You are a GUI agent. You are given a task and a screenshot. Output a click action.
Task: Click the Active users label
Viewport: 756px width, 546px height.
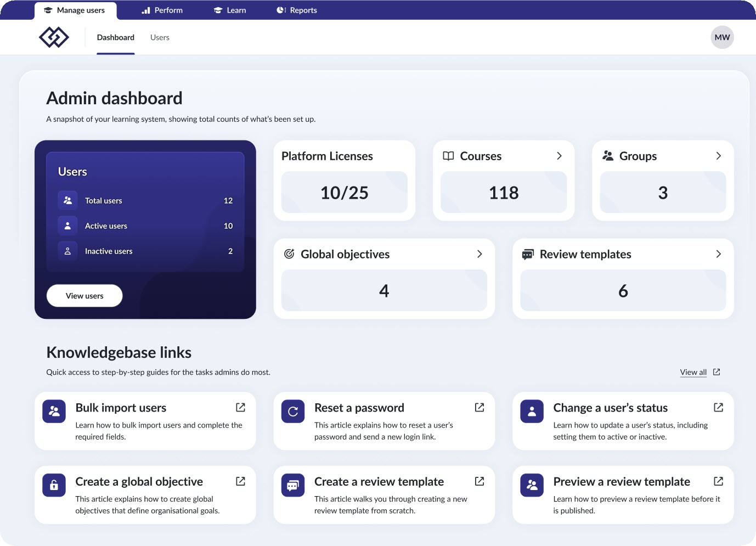(106, 226)
